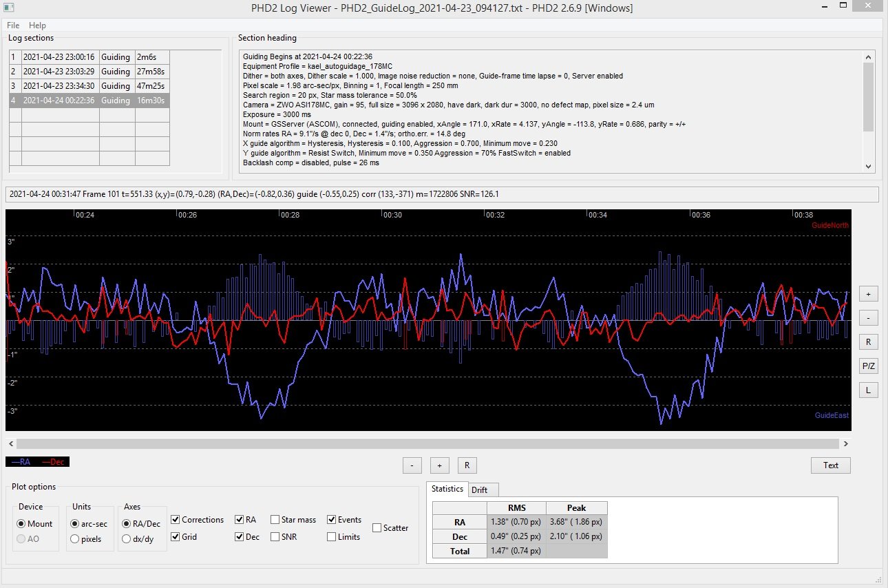Select the dx/dy axes radio button
This screenshot has width=888, height=588.
click(x=127, y=539)
